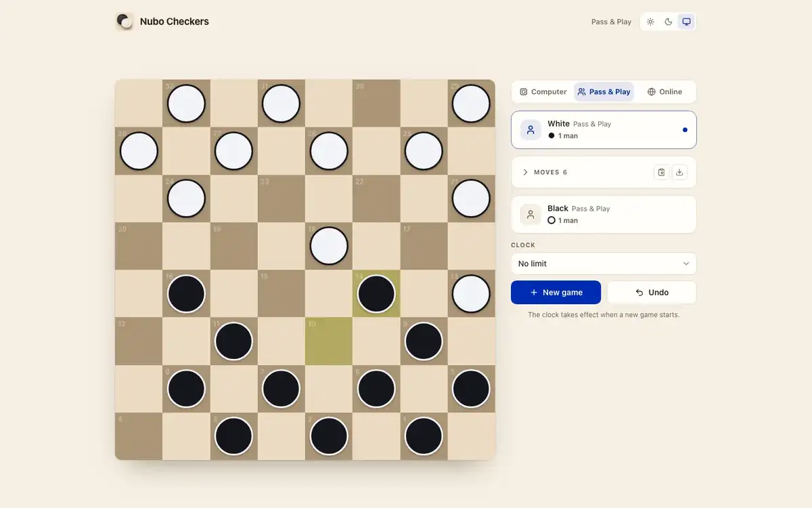
Task: Select the Pass & Play mode tab
Action: tap(604, 92)
